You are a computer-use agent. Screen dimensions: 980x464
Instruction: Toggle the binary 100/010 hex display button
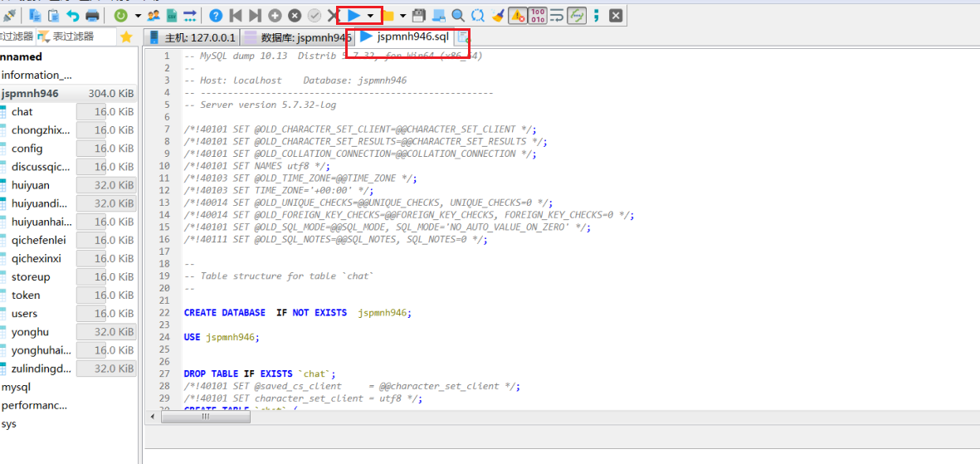tap(537, 15)
